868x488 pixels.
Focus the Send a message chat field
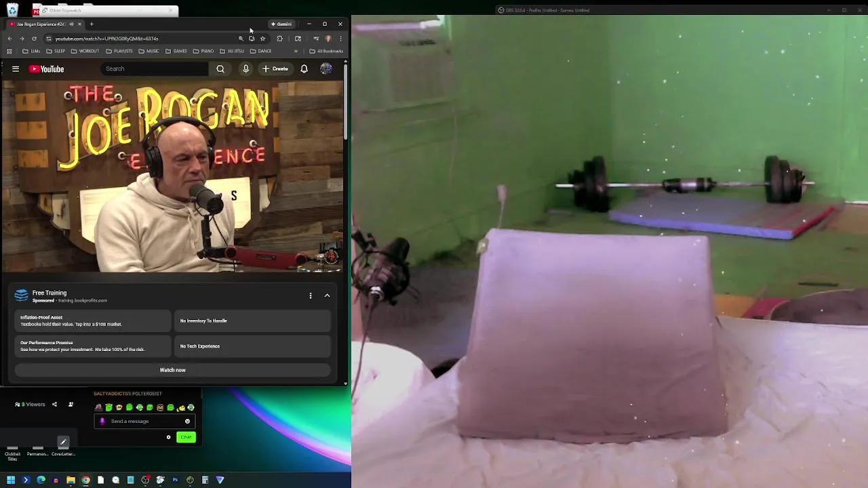pos(144,421)
